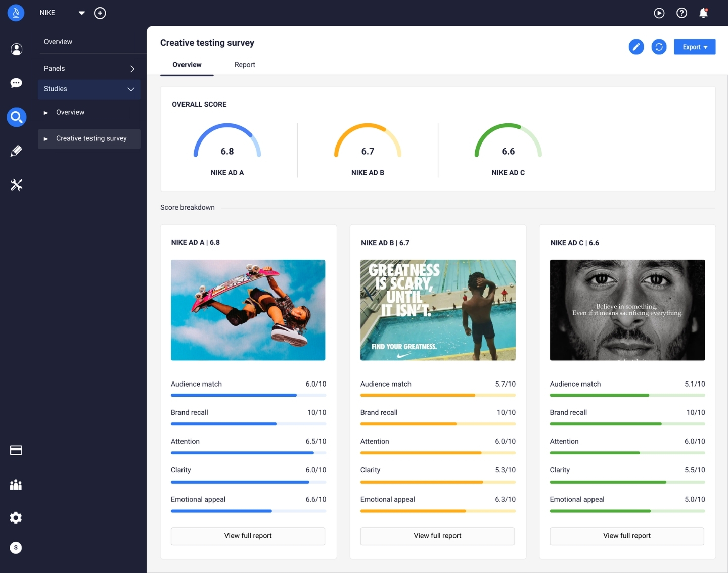Click the blue edit pencil icon

[636, 47]
